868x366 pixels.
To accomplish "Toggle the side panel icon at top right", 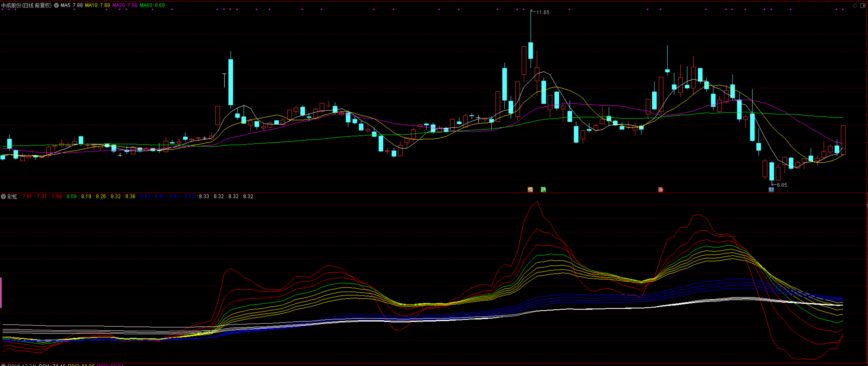I will 862,5.
